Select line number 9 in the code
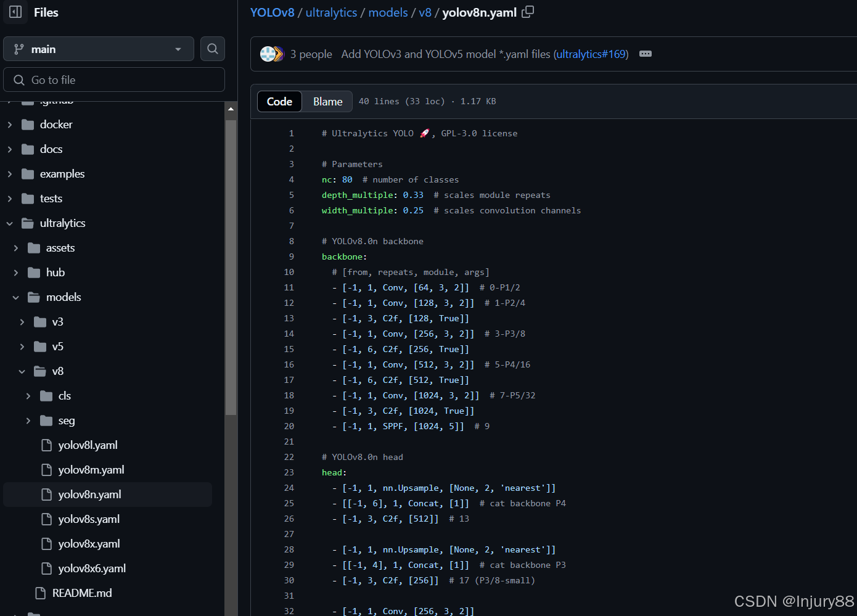This screenshot has width=857, height=616. tap(292, 257)
